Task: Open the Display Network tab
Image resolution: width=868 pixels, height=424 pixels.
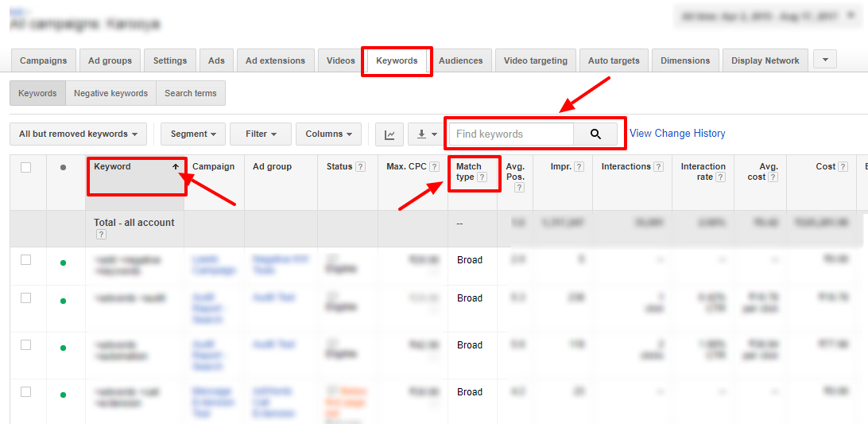Action: pyautogui.click(x=765, y=60)
